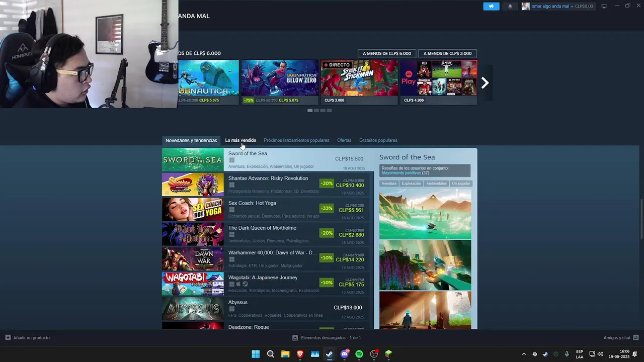644x362 pixels.
Task: Open File Explorer from taskbar
Action: pyautogui.click(x=285, y=354)
